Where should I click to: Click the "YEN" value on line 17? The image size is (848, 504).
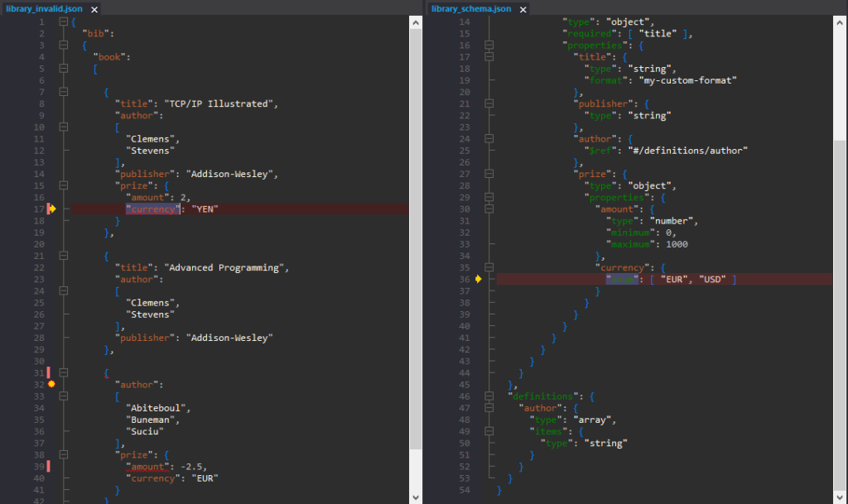click(x=205, y=209)
